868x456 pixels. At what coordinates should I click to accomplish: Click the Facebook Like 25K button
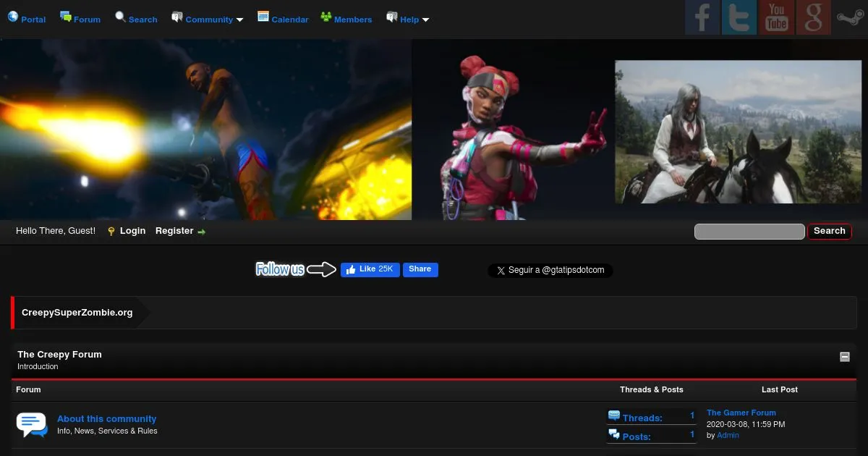(x=370, y=269)
